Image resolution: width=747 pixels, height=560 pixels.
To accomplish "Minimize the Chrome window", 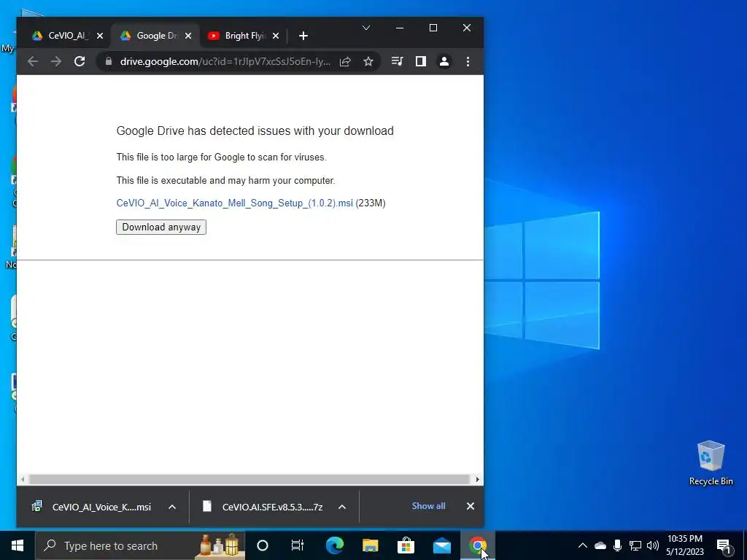I will coord(400,28).
